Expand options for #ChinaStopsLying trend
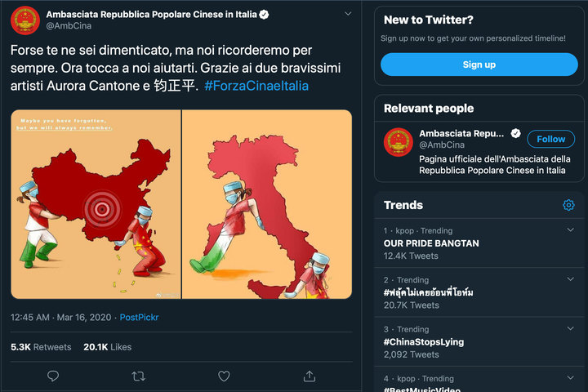588x392 pixels. (x=570, y=329)
